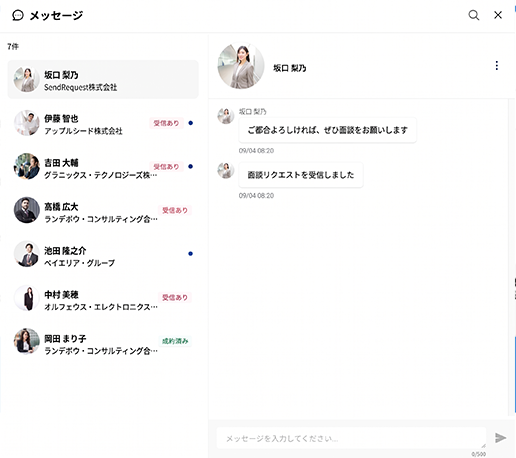Click the メッセージ panel title
Screen dimensions: 516x458
tap(56, 15)
